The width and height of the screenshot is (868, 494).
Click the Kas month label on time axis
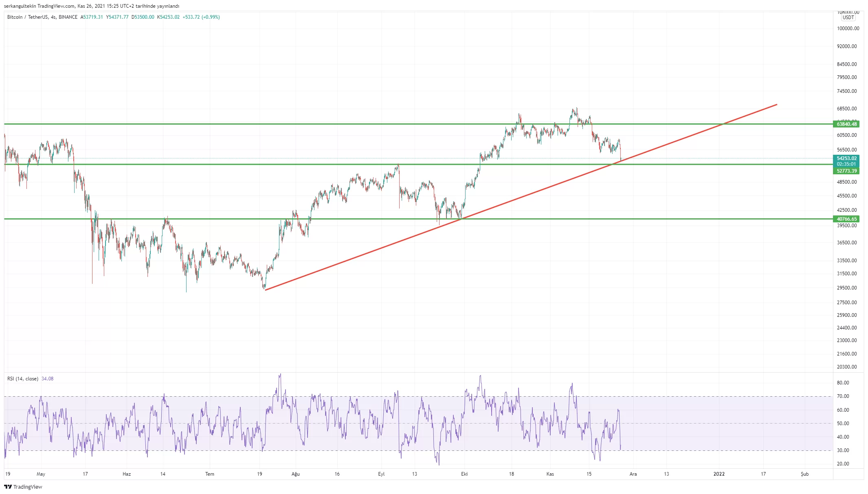tap(550, 474)
